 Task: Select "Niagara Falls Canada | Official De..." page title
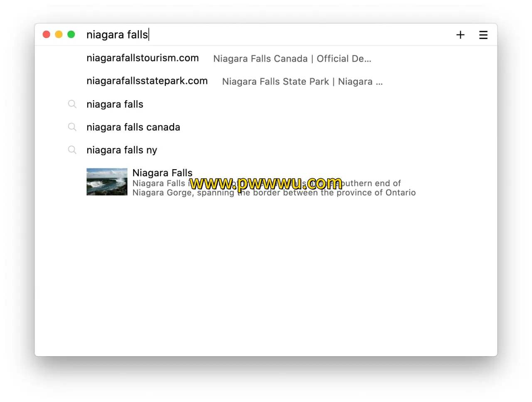tap(292, 59)
